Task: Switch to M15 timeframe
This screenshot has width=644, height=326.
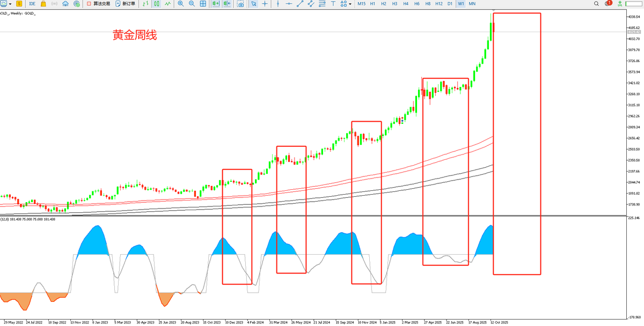Action: tap(362, 4)
